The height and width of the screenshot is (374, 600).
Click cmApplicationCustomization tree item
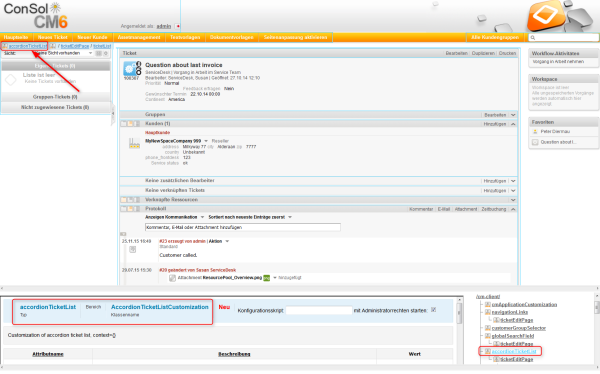pyautogui.click(x=524, y=305)
